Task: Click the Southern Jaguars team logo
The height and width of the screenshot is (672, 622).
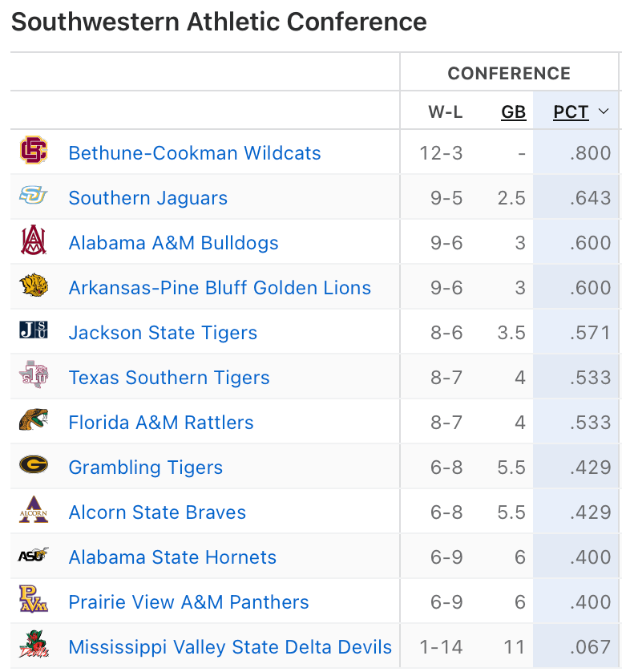Action: [x=34, y=196]
